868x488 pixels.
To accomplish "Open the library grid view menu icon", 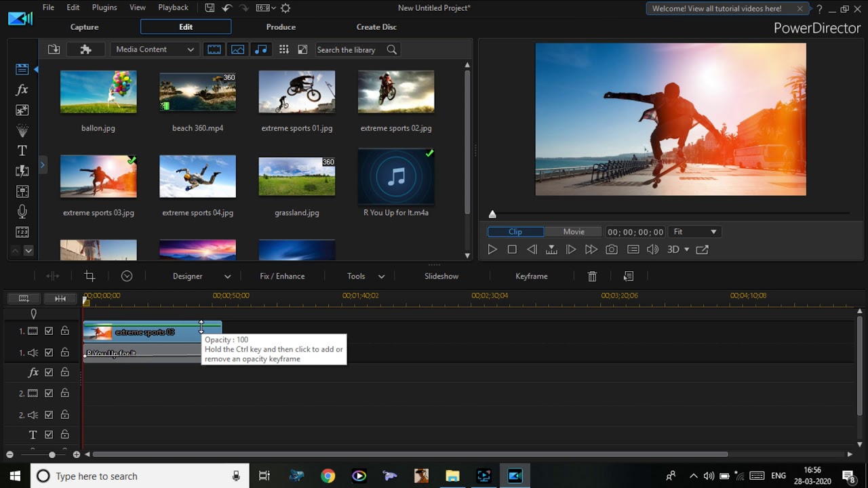I will click(x=283, y=49).
